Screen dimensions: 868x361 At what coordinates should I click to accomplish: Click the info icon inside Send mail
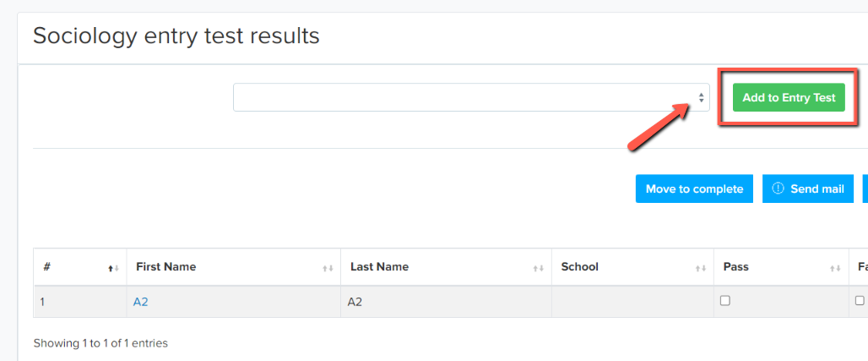tap(778, 189)
